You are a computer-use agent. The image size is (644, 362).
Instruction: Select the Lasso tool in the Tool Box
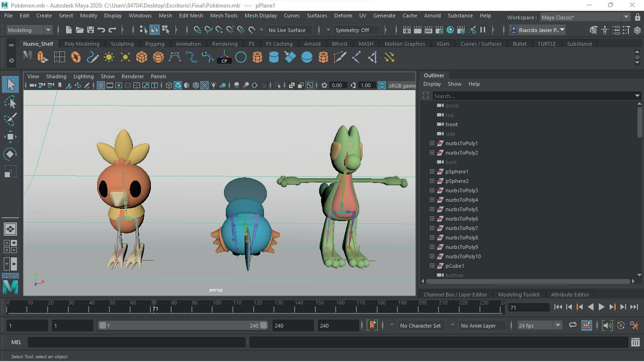coord(10,102)
